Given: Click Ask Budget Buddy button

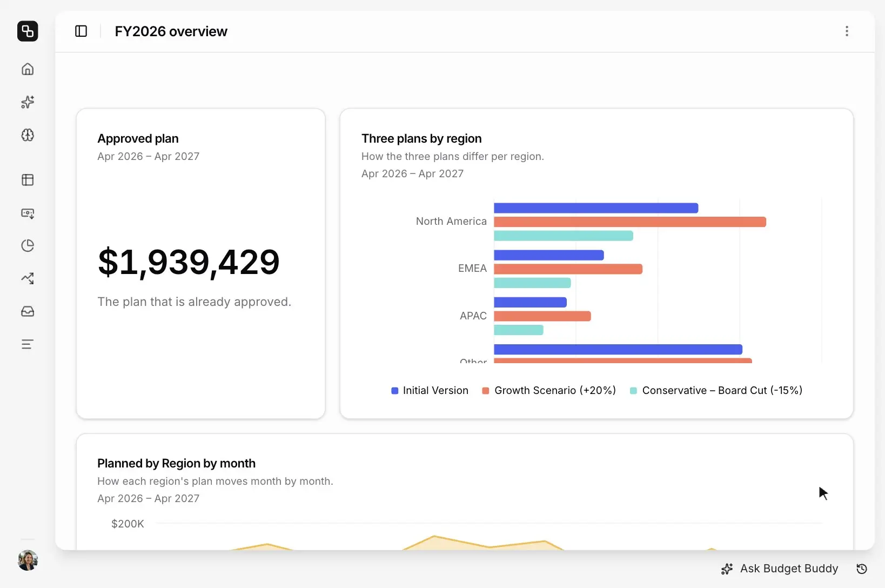Looking at the screenshot, I should coord(780,569).
